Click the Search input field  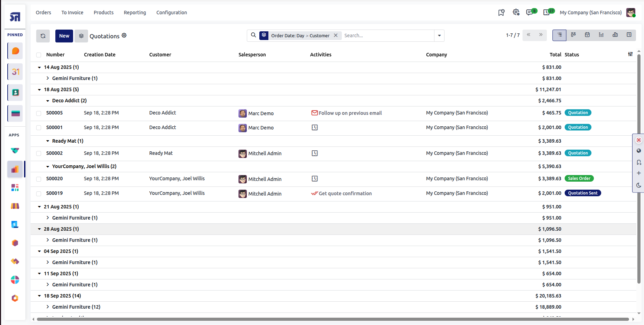pos(388,35)
